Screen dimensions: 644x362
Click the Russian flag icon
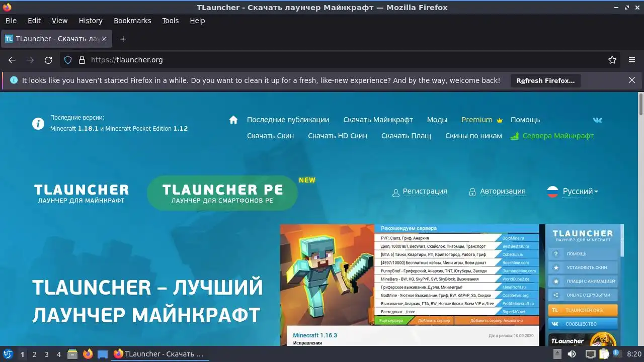552,192
